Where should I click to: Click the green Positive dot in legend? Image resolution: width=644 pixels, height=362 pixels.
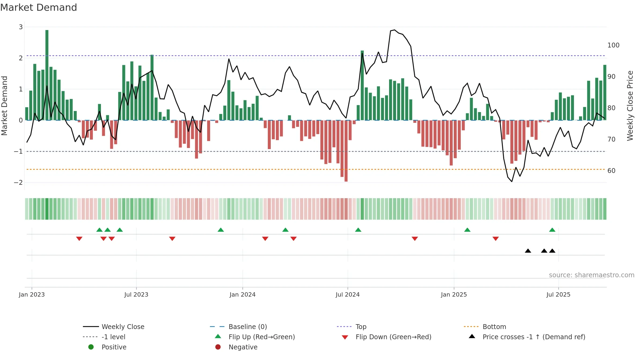tap(91, 347)
